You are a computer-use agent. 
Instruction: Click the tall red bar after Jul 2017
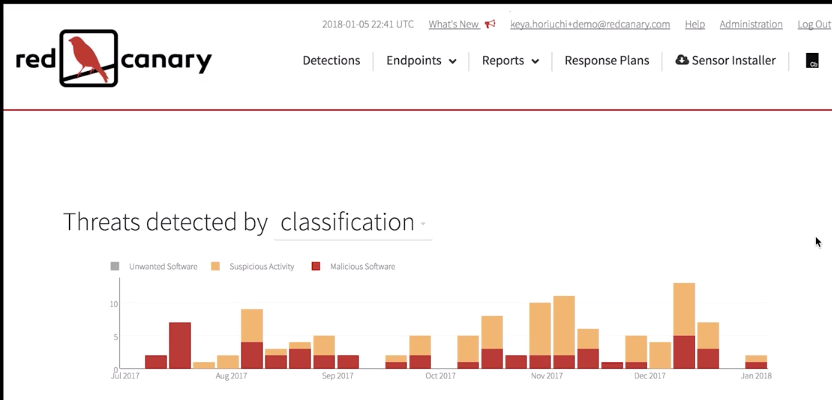click(180, 345)
